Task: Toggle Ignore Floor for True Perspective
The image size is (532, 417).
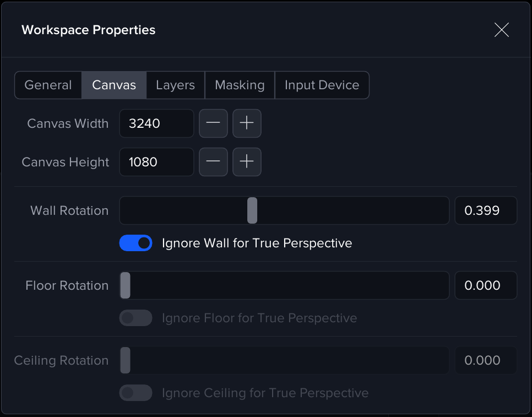Action: click(136, 318)
